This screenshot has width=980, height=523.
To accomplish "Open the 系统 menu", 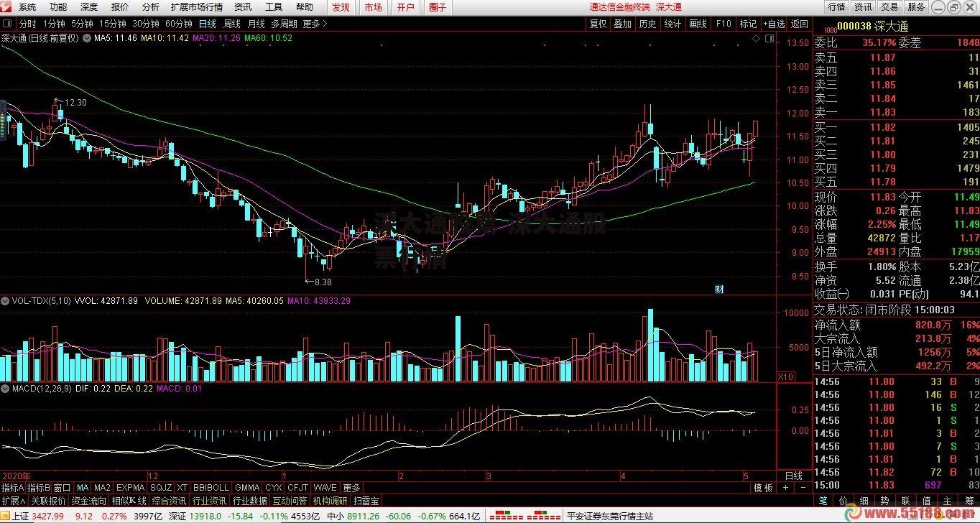I will coord(27,6).
